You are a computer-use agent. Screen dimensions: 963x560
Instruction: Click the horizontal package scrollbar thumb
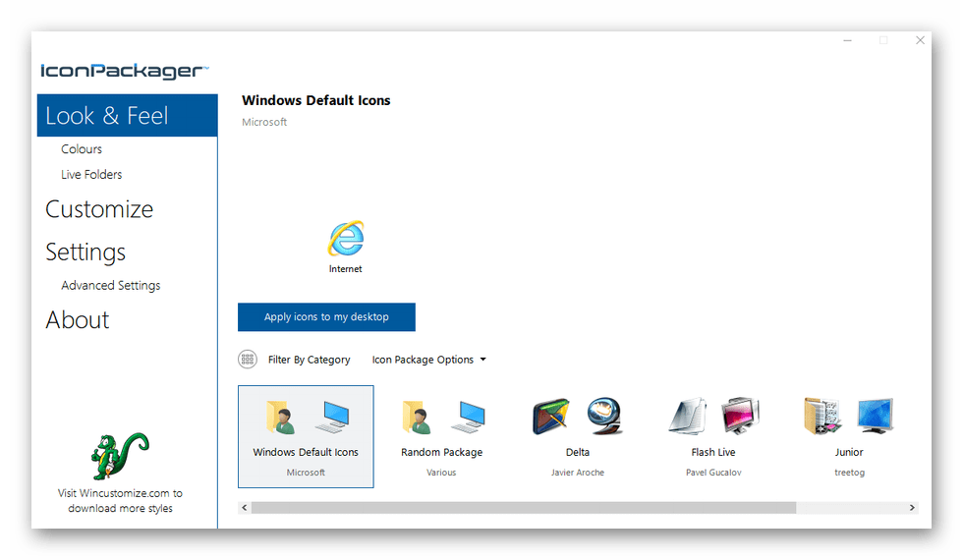coord(524,507)
